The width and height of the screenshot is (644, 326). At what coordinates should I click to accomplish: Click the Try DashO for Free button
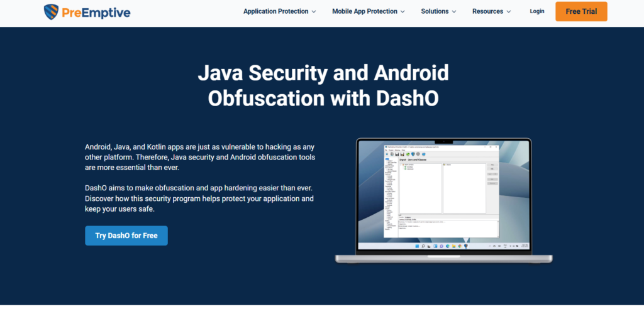coord(126,236)
